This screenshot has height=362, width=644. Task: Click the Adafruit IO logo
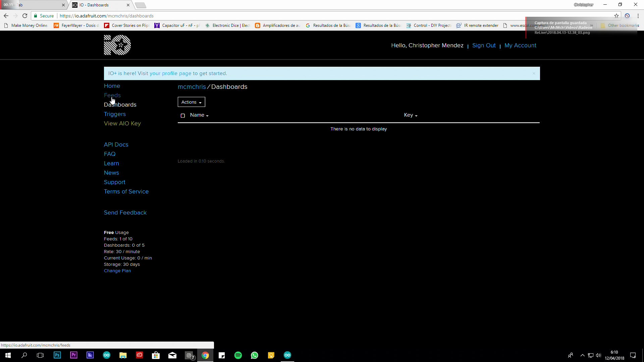tap(117, 45)
